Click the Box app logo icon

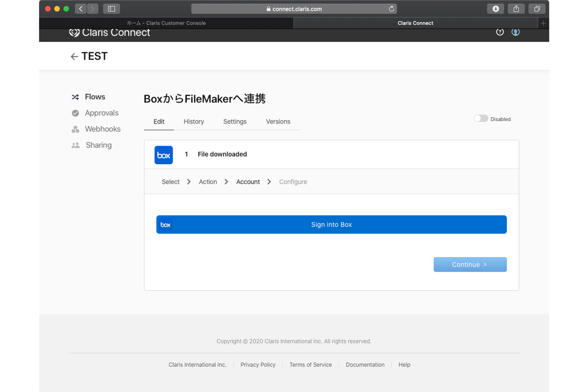pos(163,155)
